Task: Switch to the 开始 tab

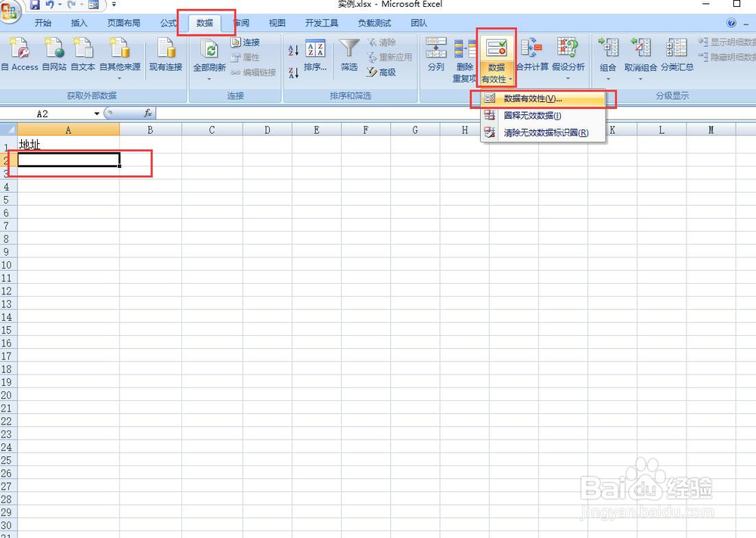Action: (43, 23)
